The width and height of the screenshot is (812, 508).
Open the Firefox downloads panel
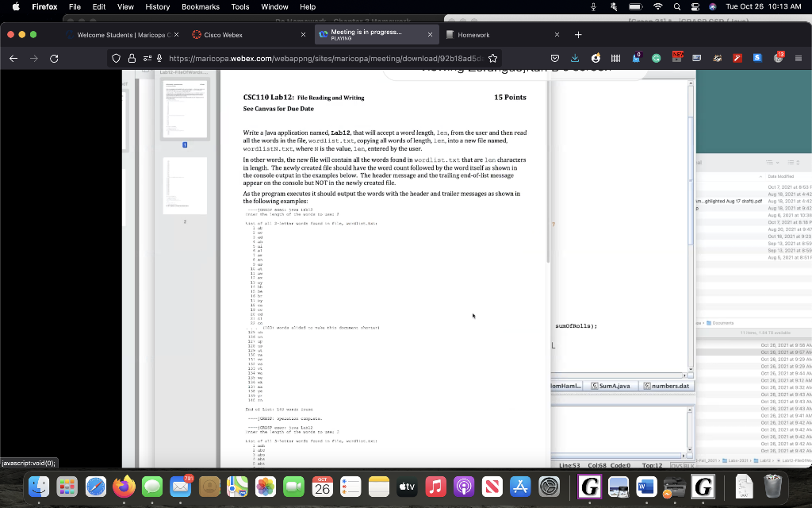[x=575, y=59]
